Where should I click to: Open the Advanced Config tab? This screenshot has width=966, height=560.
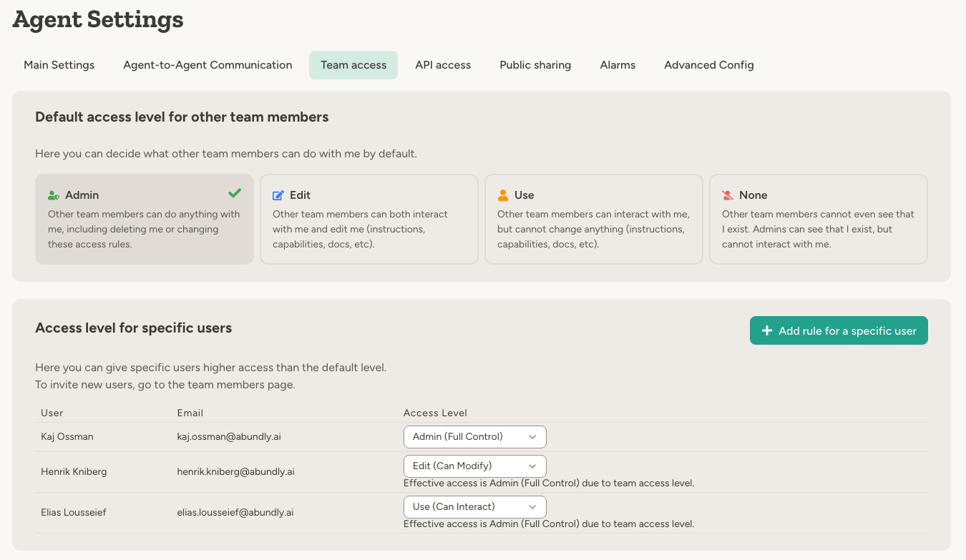click(708, 64)
